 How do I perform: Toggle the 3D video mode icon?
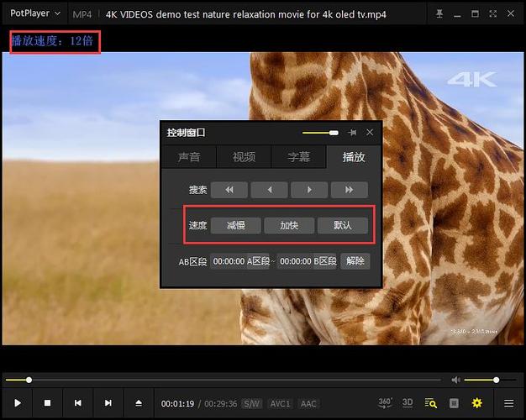tap(408, 403)
